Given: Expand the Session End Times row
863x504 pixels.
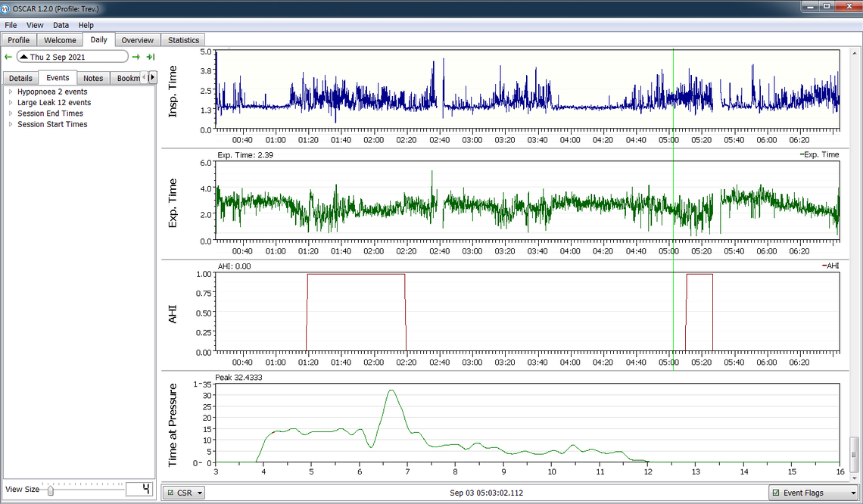Looking at the screenshot, I should coord(11,114).
